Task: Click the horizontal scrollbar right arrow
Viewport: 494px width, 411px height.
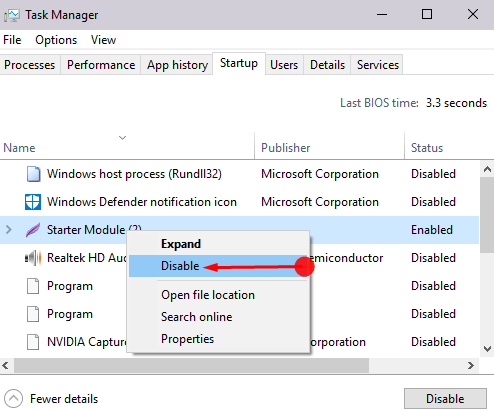Action: click(x=471, y=366)
